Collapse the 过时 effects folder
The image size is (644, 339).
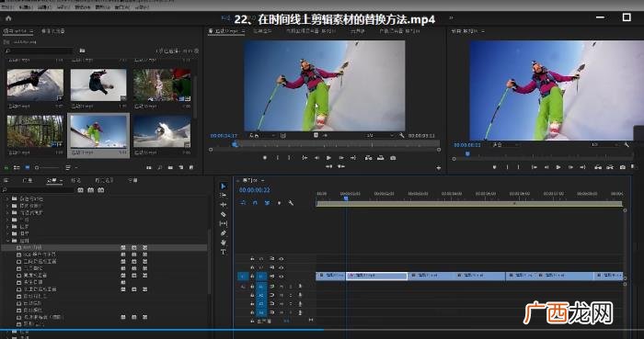click(x=7, y=241)
